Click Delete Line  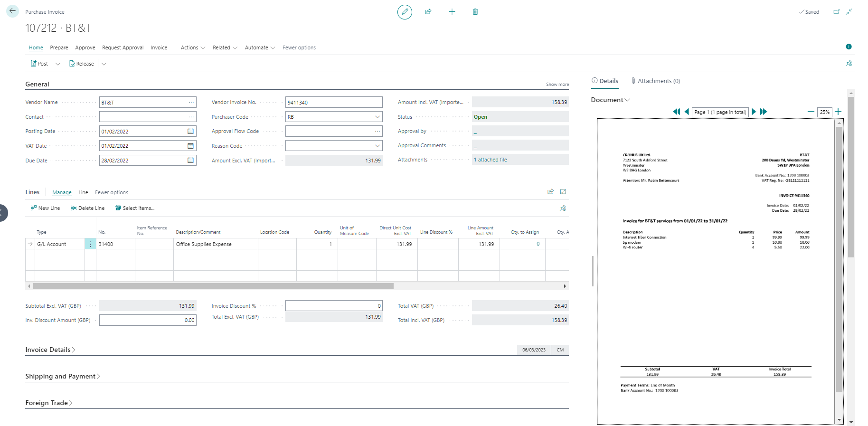point(87,208)
